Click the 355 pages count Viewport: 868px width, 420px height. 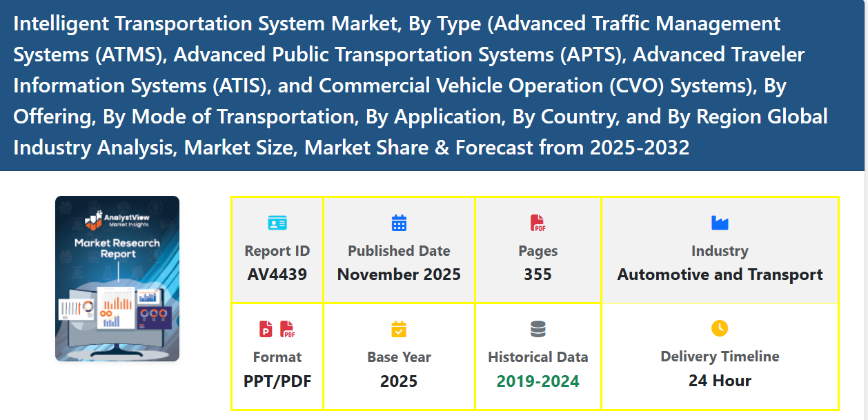537,274
